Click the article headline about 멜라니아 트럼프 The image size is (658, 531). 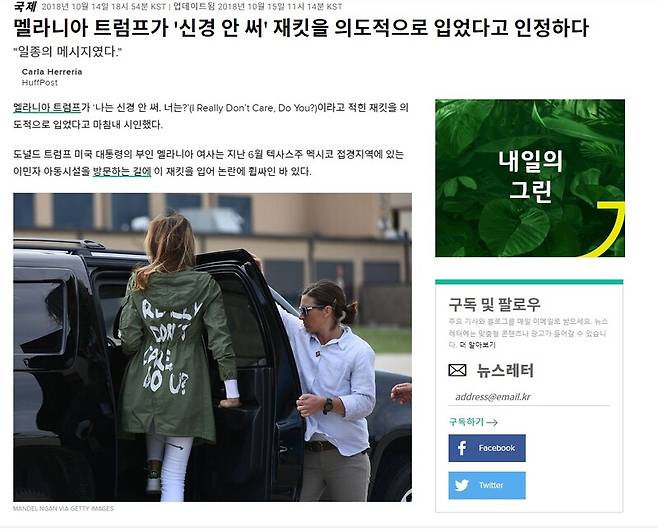pos(300,28)
